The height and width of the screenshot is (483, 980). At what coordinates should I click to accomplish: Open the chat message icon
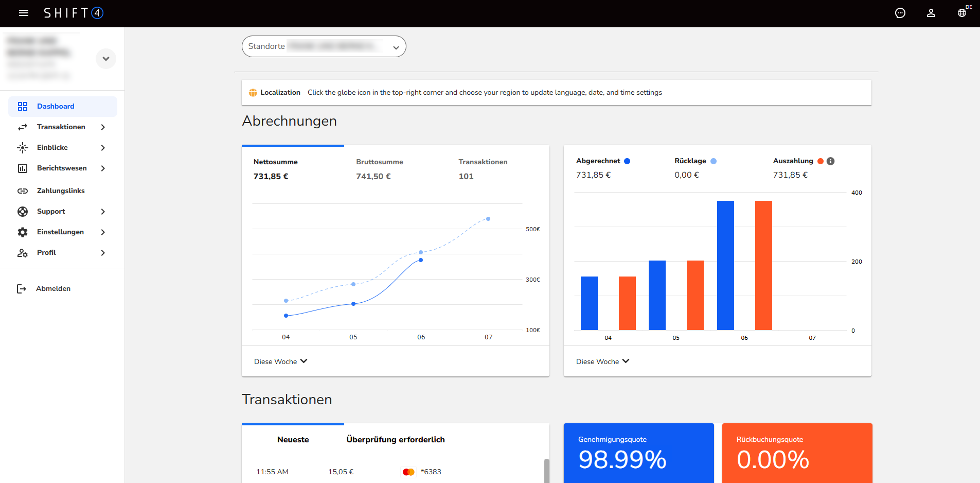point(900,13)
